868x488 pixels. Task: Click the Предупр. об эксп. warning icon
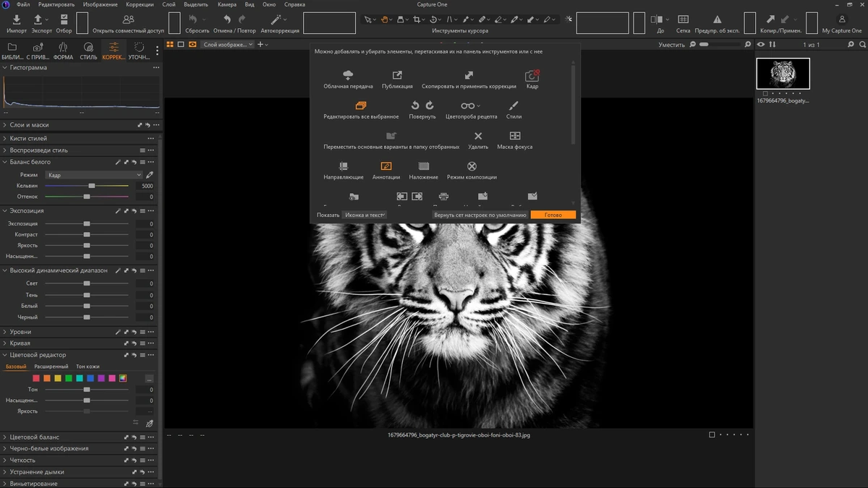tap(717, 20)
